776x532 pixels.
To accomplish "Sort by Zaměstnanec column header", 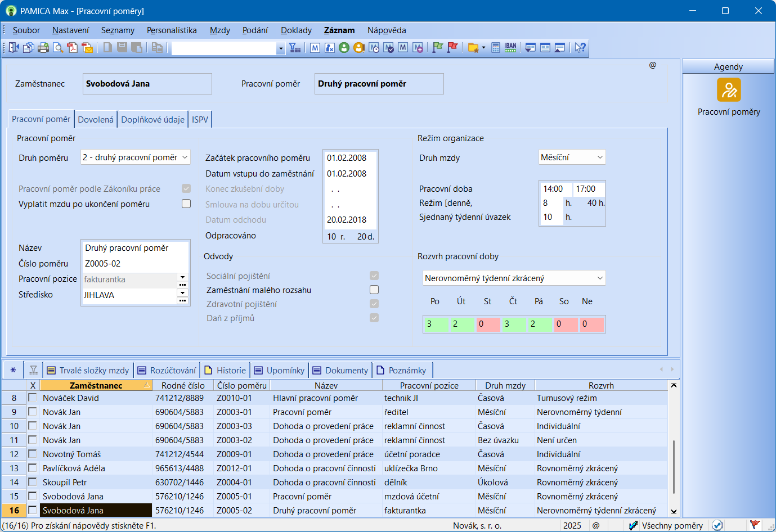I will click(x=96, y=385).
